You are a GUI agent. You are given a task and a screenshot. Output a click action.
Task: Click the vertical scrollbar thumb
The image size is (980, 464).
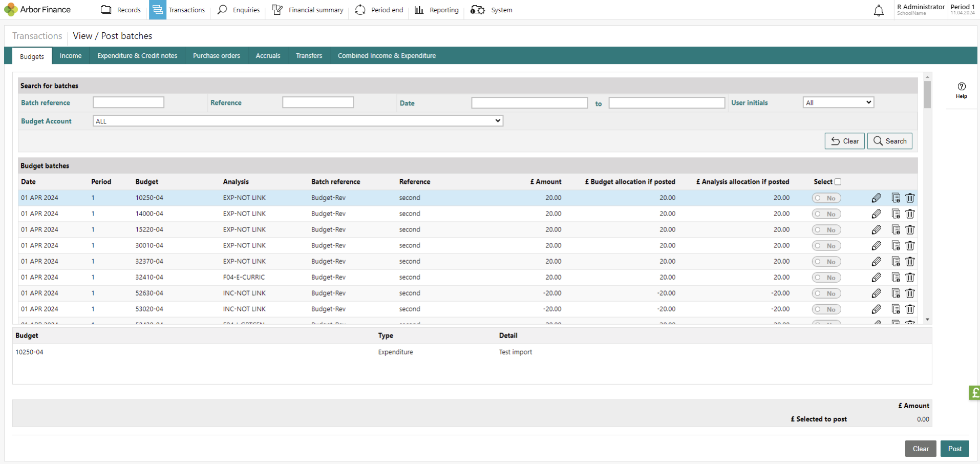(927, 94)
